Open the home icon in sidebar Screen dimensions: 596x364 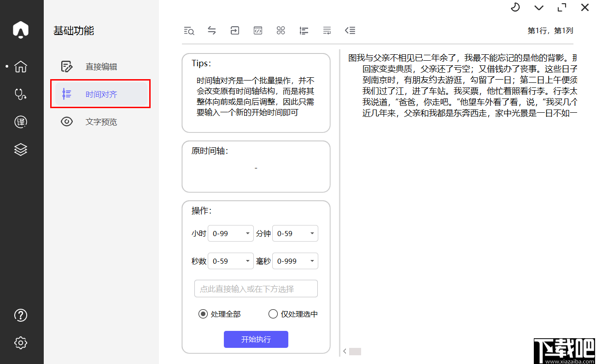click(x=21, y=67)
